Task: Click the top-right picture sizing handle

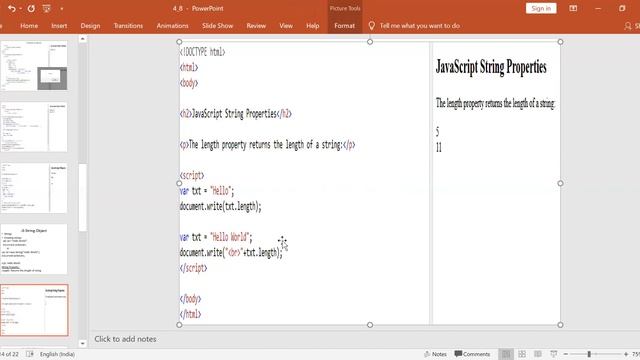Action: point(560,42)
